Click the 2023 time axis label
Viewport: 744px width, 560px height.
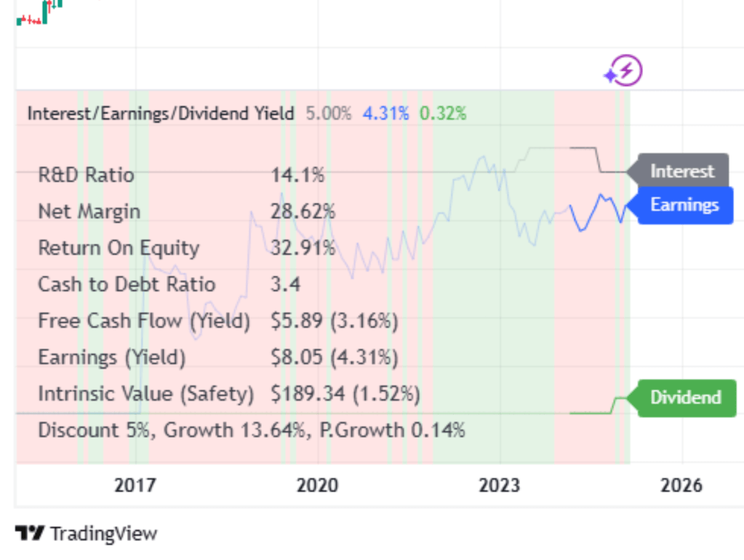click(500, 484)
